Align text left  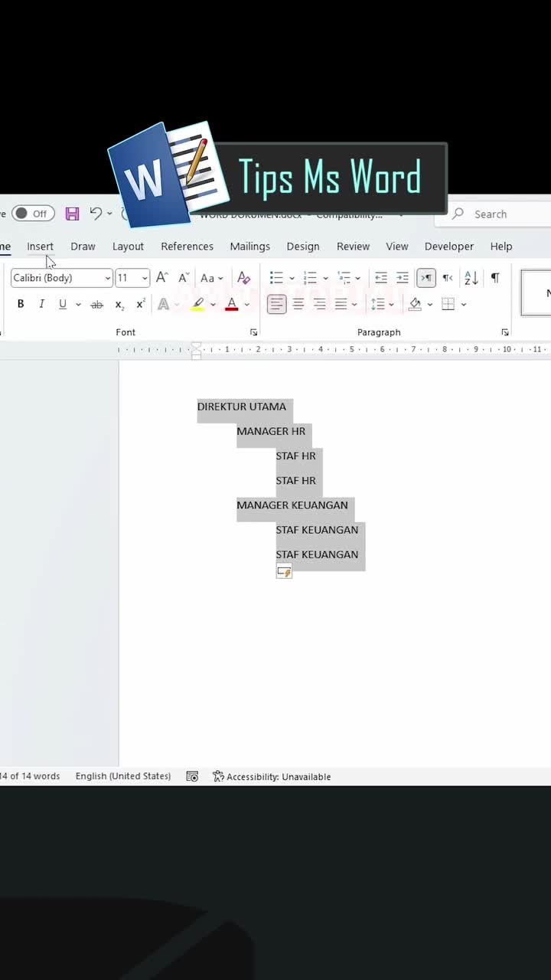[x=277, y=304]
